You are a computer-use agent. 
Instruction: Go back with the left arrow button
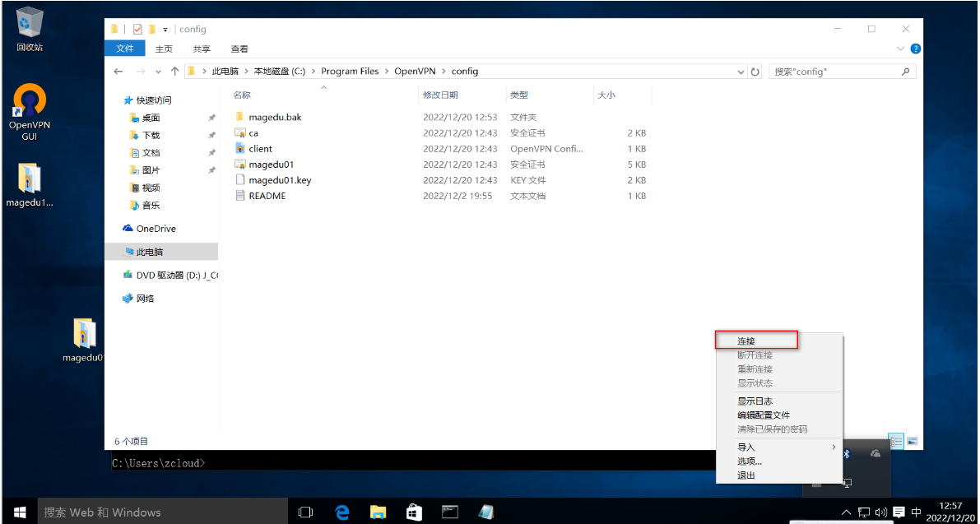pyautogui.click(x=118, y=72)
